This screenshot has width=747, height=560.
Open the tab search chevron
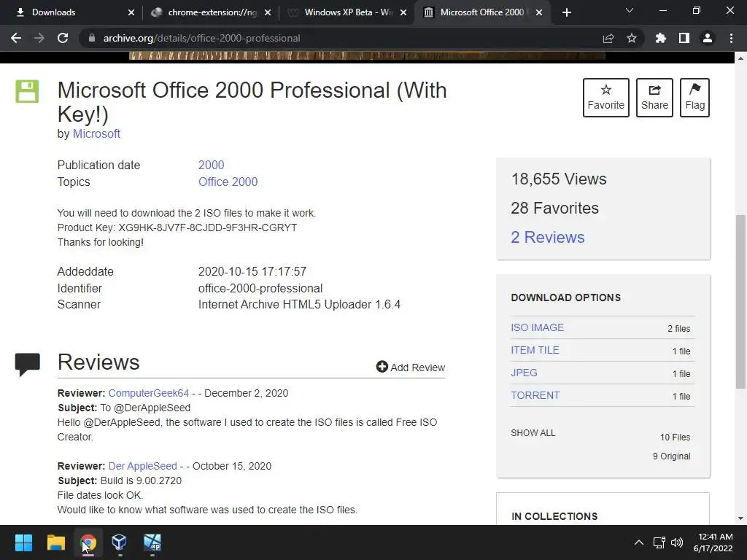[x=630, y=10]
